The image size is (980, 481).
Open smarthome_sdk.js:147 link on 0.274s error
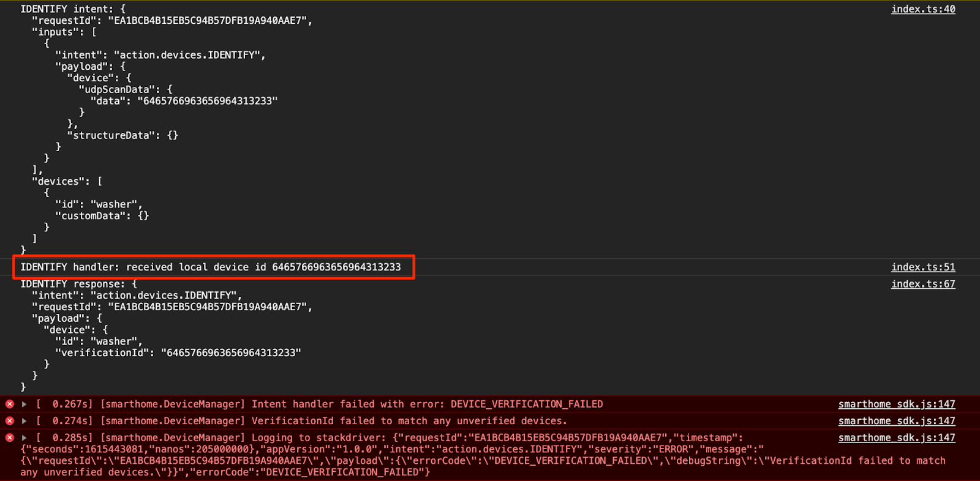pos(896,421)
